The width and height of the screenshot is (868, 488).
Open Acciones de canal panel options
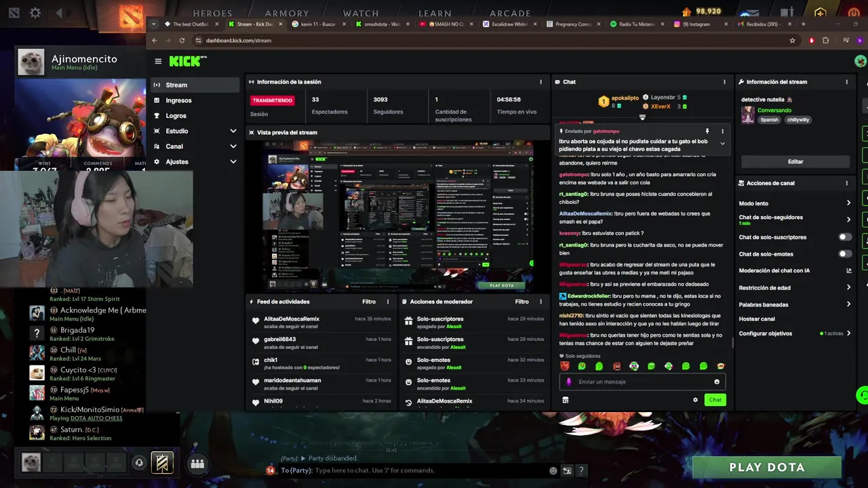[x=846, y=183]
